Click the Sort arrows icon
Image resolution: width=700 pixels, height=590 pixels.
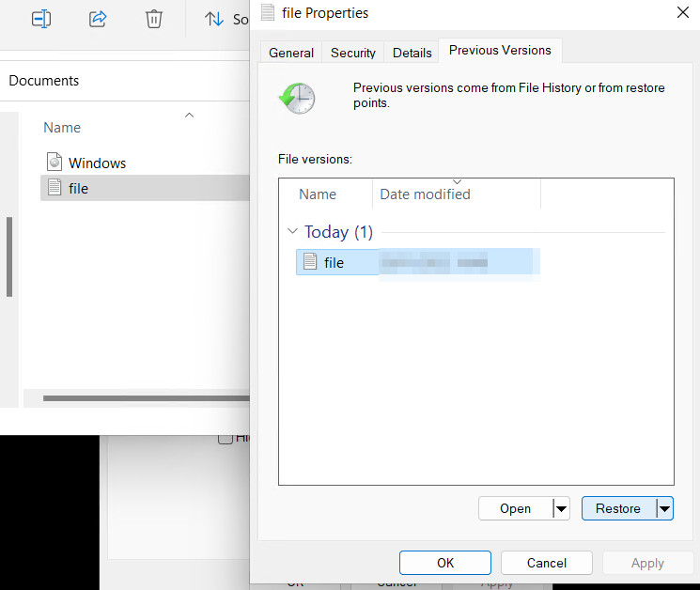click(214, 19)
